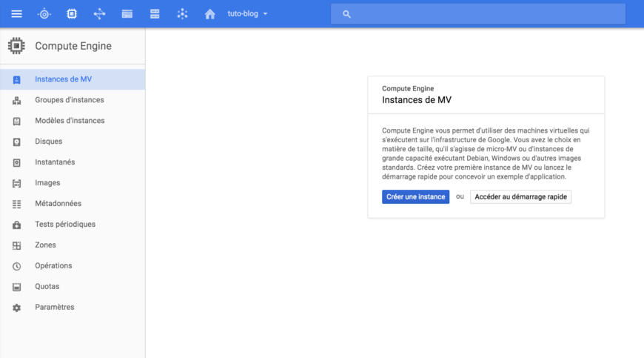Open the Instantanés section
Viewport: 644px width, 358px height.
tap(73, 162)
